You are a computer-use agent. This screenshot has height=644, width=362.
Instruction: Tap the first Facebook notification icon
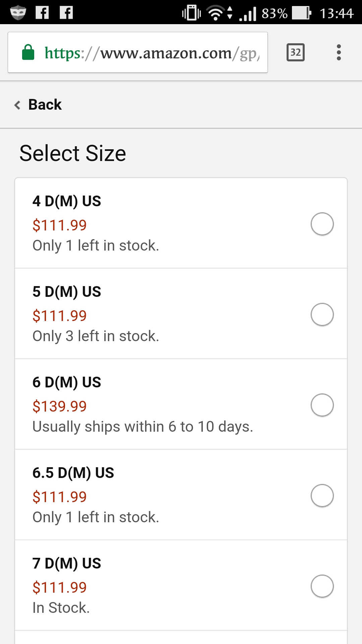point(42,13)
